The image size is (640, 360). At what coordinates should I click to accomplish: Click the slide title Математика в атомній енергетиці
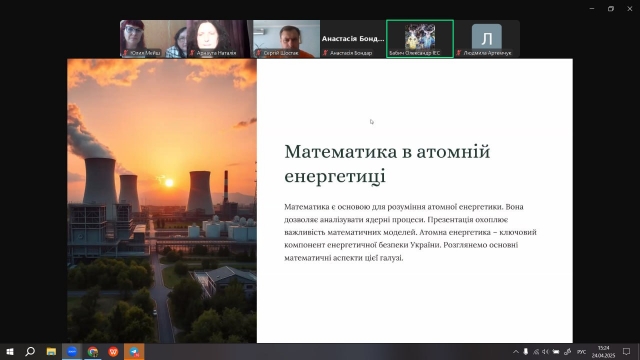387,164
